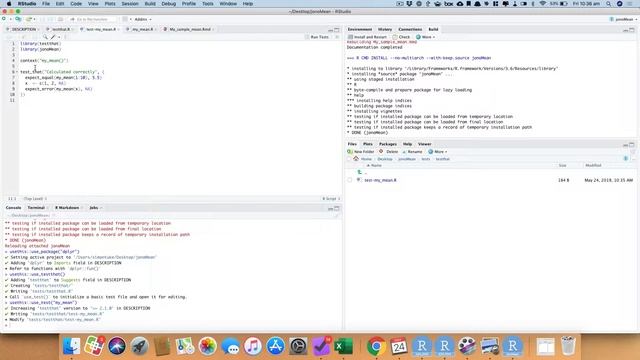Switch to the Environment tab
Image resolution: width=640 pixels, height=360 pixels.
click(x=360, y=29)
